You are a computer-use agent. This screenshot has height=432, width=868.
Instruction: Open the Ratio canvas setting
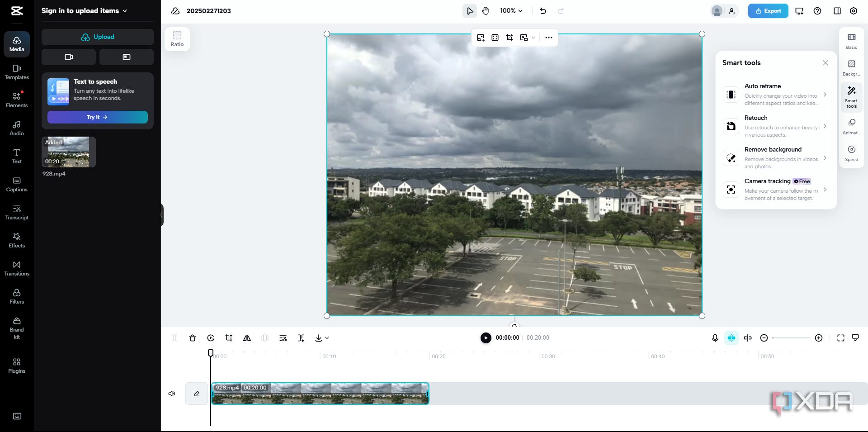click(x=177, y=39)
